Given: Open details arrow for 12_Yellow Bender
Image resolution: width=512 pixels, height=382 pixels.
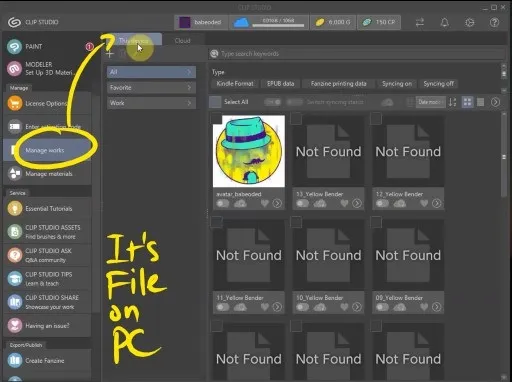Looking at the screenshot, I should coord(436,203).
